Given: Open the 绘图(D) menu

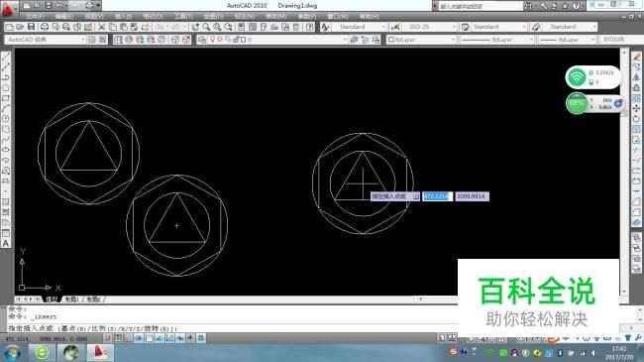Looking at the screenshot, I should pyautogui.click(x=213, y=17).
